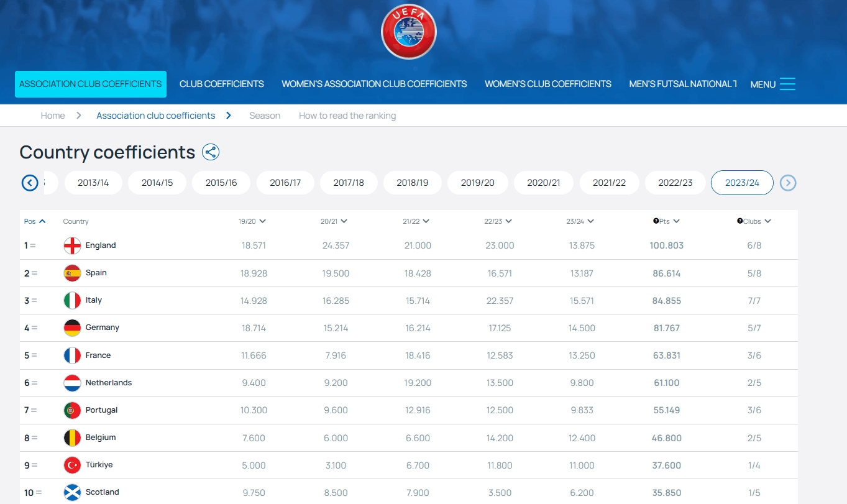847x504 pixels.
Task: Select the 2021/22 season
Action: pos(610,183)
